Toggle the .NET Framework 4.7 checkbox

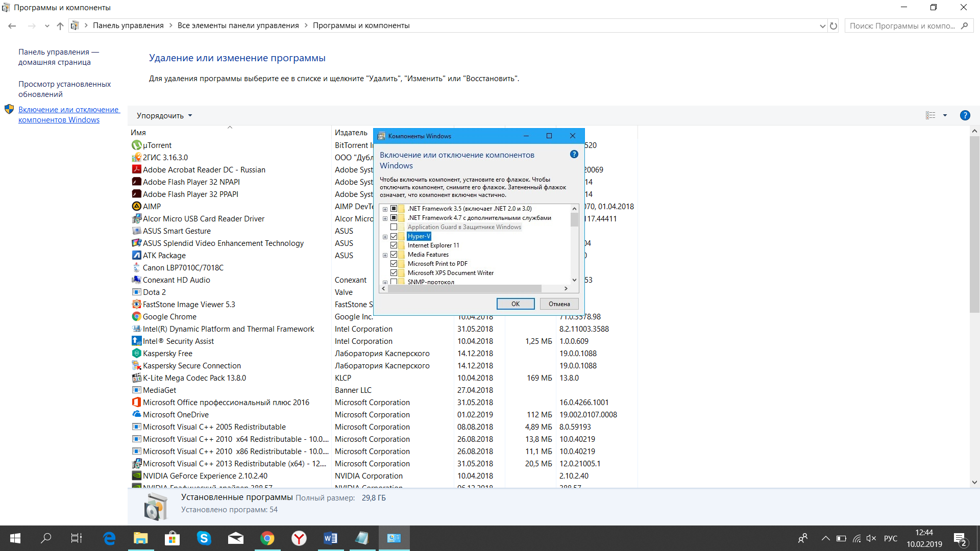point(394,218)
